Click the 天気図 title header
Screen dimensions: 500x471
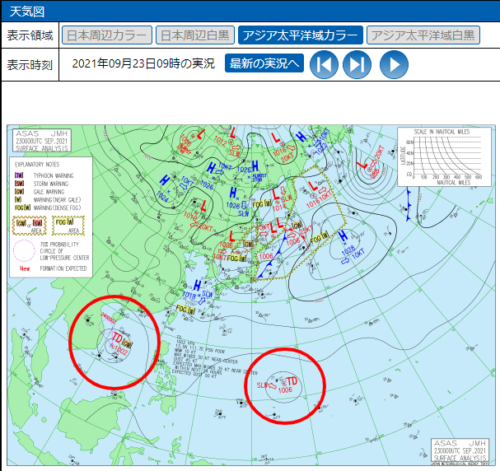pos(27,11)
